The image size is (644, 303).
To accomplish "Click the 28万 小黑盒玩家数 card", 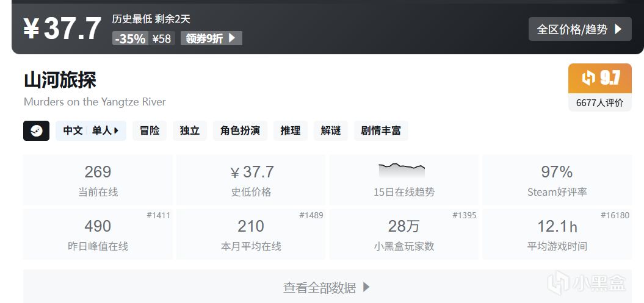I will (x=404, y=234).
